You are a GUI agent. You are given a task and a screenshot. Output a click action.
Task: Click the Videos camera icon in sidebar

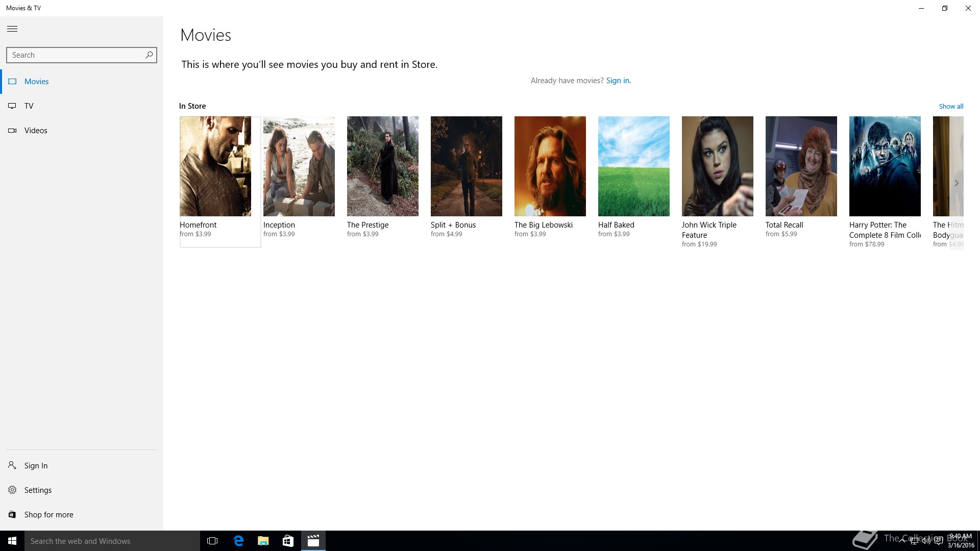[12, 131]
